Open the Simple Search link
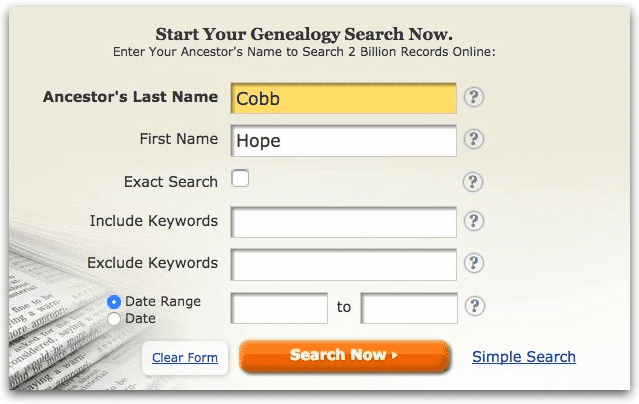The height and width of the screenshot is (404, 639). pos(524,357)
